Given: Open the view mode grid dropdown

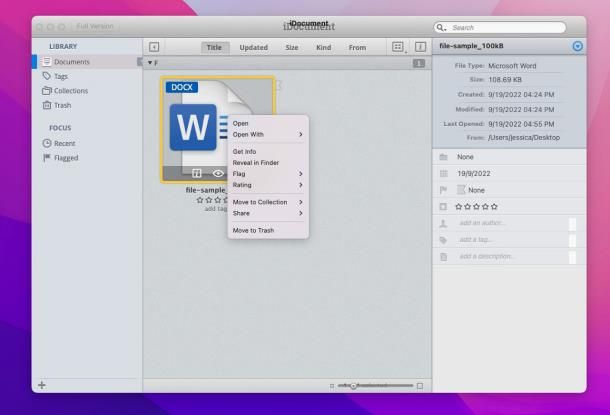Looking at the screenshot, I should tap(398, 47).
